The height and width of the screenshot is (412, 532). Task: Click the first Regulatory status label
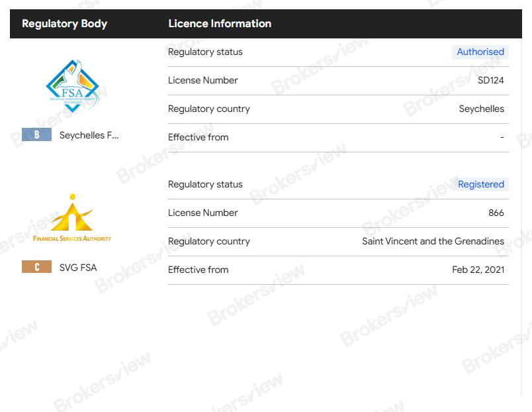pos(205,52)
